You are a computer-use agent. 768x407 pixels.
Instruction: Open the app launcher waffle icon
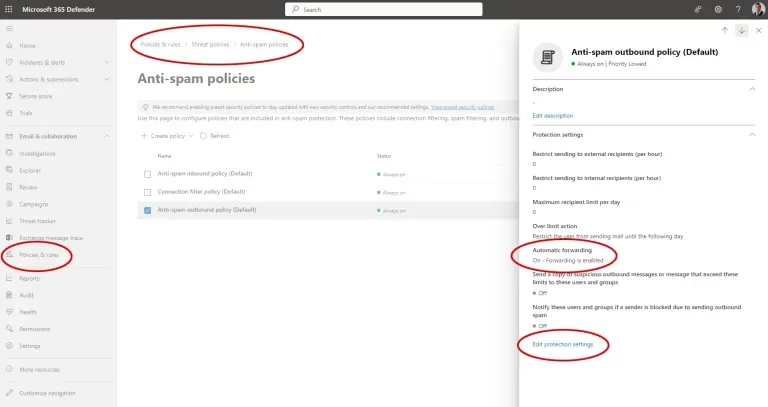click(x=8, y=9)
